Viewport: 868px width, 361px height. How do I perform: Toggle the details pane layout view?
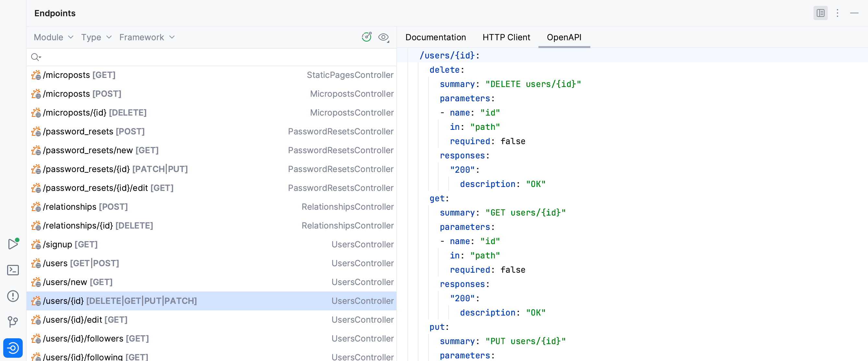[x=821, y=13]
